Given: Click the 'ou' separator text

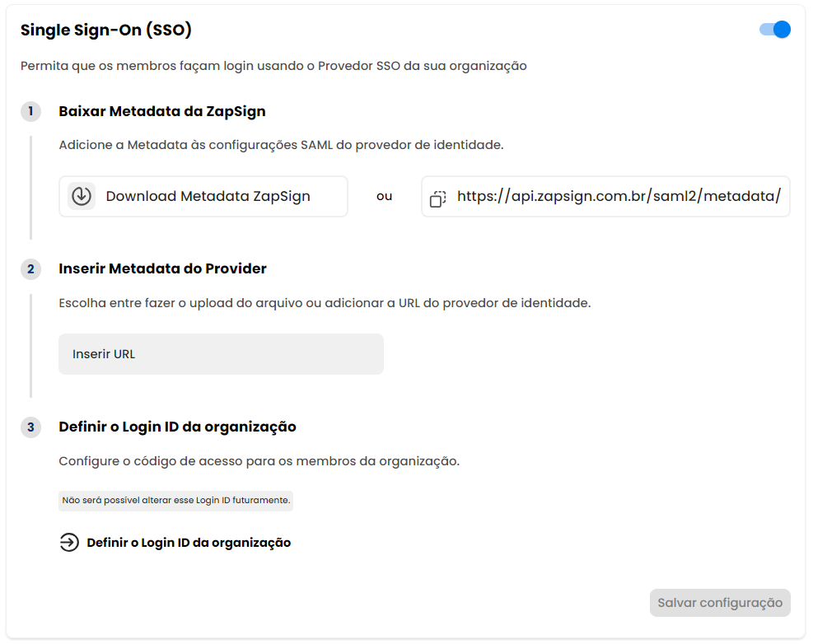Looking at the screenshot, I should (384, 196).
